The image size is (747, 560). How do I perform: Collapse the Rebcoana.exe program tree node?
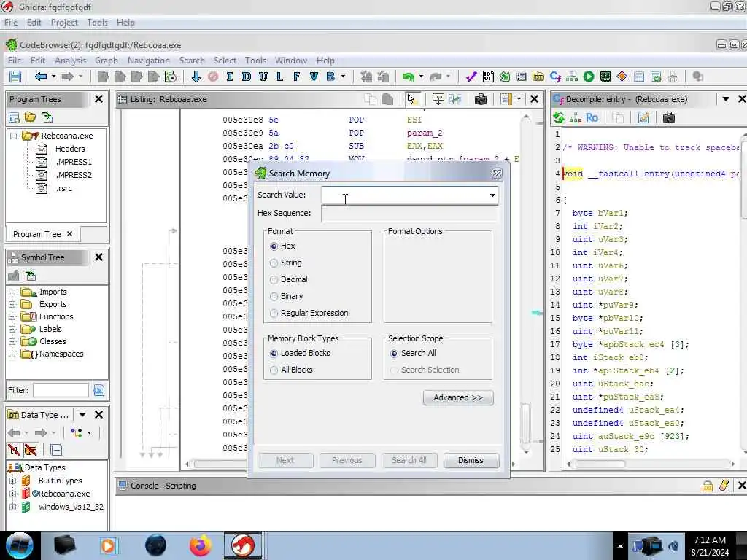pyautogui.click(x=14, y=136)
